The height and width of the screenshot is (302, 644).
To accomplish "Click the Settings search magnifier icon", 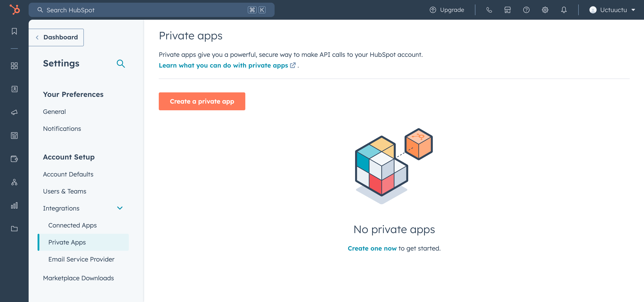I will point(121,64).
